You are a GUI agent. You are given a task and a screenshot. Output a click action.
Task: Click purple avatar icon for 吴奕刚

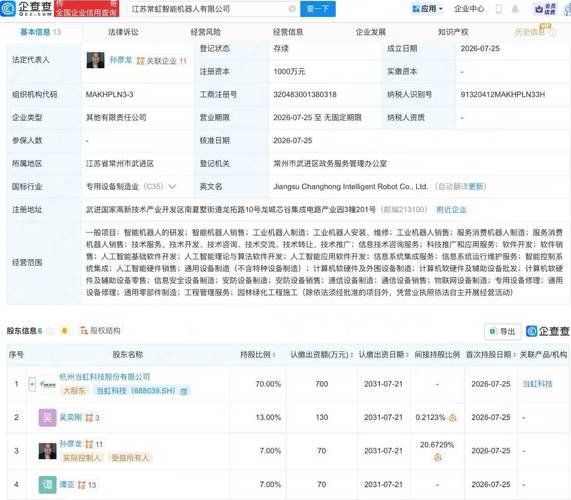[x=48, y=418]
